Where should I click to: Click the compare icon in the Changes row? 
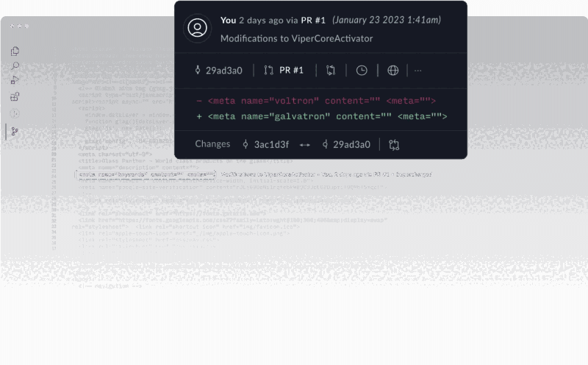coord(394,144)
